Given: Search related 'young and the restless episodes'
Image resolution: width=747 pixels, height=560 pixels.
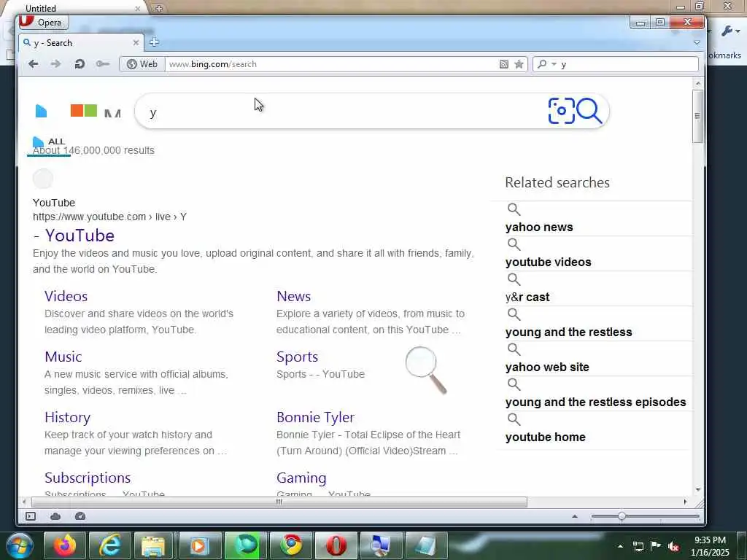Looking at the screenshot, I should [x=596, y=402].
